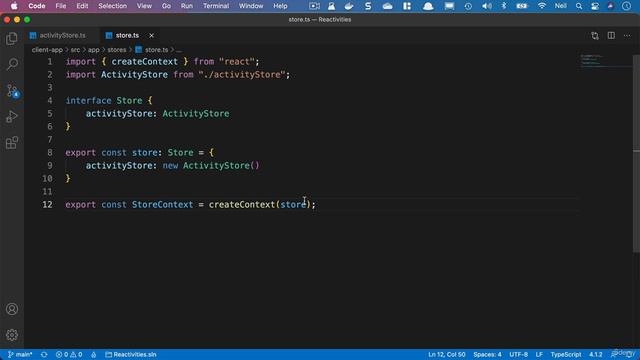
Task: Open the Code application menu
Action: (37, 6)
